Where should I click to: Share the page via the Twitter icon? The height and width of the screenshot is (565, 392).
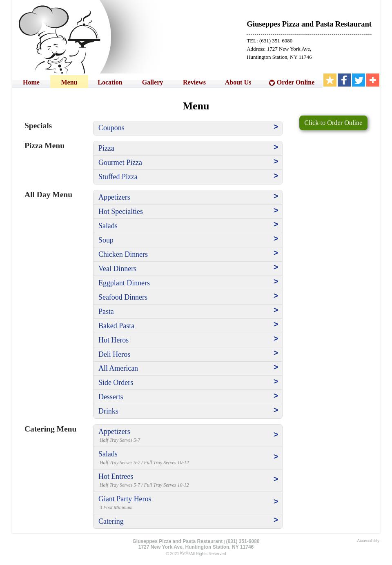(x=359, y=80)
